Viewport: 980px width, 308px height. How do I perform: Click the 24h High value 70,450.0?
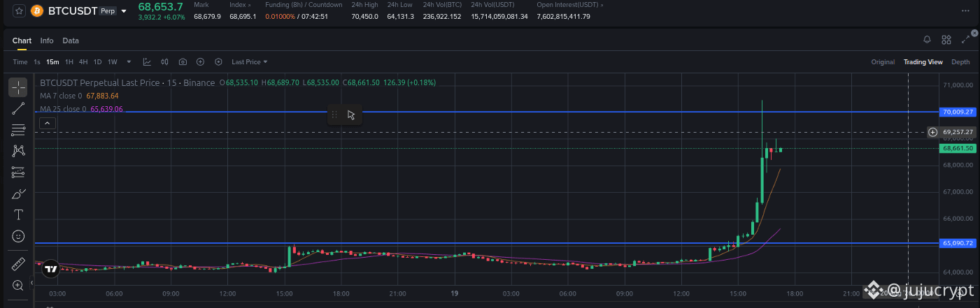click(364, 16)
